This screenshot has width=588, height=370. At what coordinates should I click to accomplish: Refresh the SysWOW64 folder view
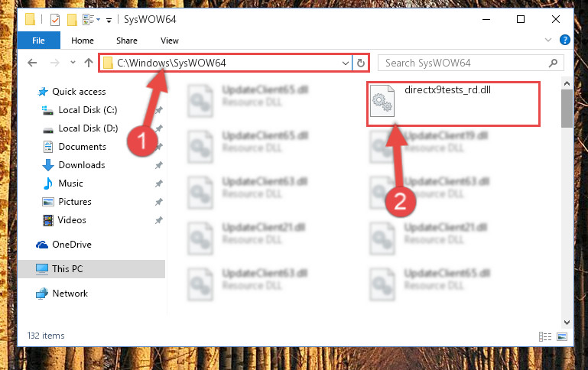pos(361,63)
